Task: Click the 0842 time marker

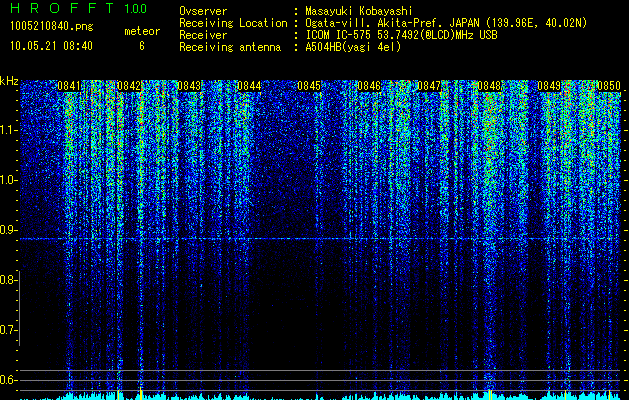Action: 129,86
